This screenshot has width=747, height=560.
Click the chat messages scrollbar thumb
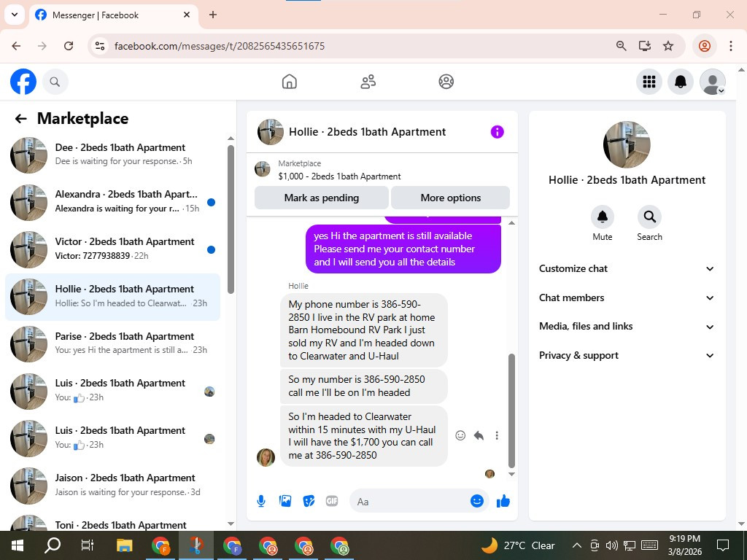[511, 411]
